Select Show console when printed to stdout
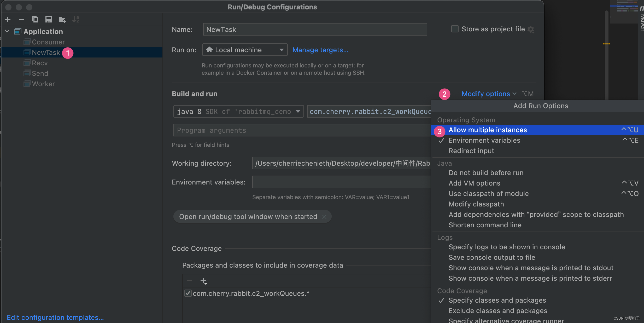The image size is (644, 323). point(537,268)
